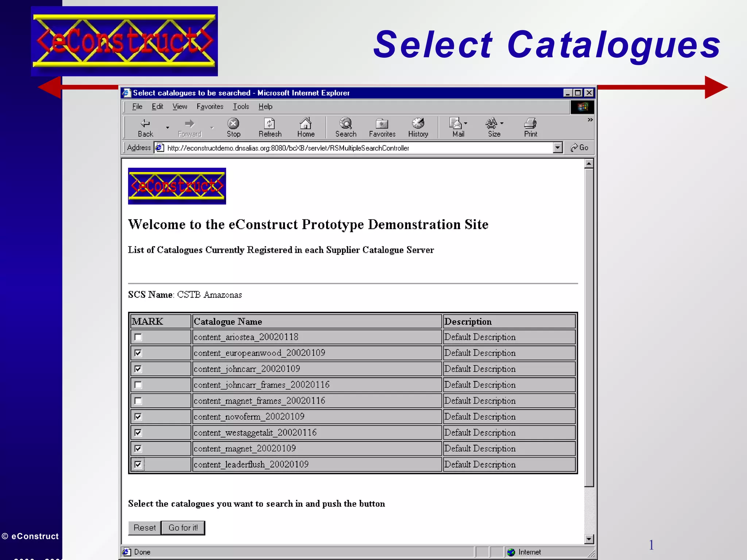The image size is (747, 560).
Task: Open the Help menu
Action: pos(265,106)
